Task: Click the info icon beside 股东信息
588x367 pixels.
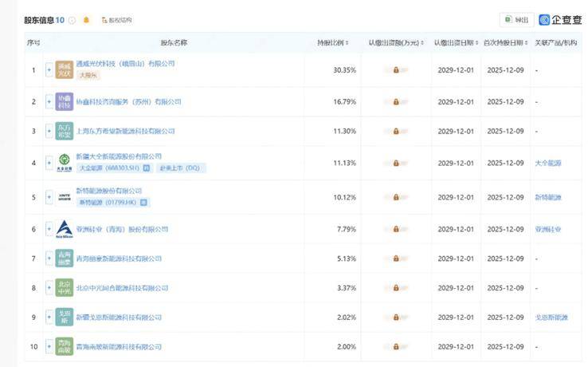Action: click(x=73, y=20)
